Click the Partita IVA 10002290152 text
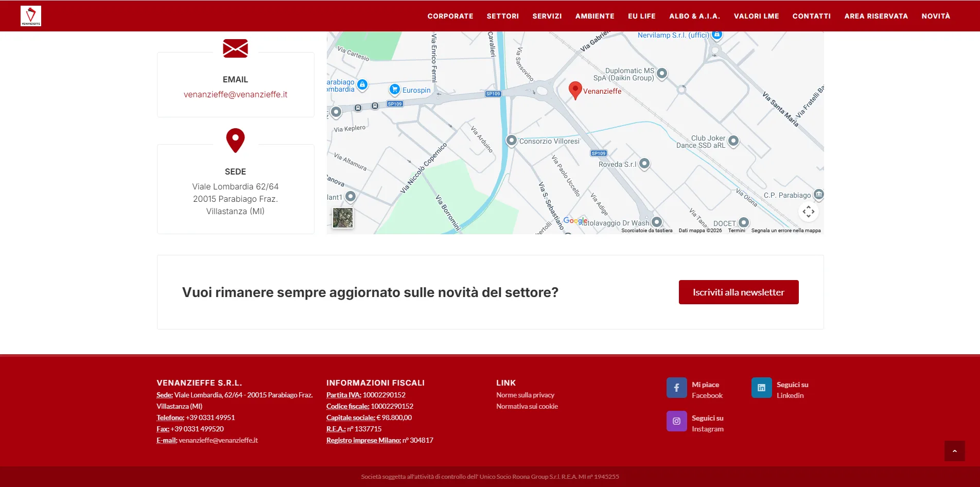 coord(366,395)
